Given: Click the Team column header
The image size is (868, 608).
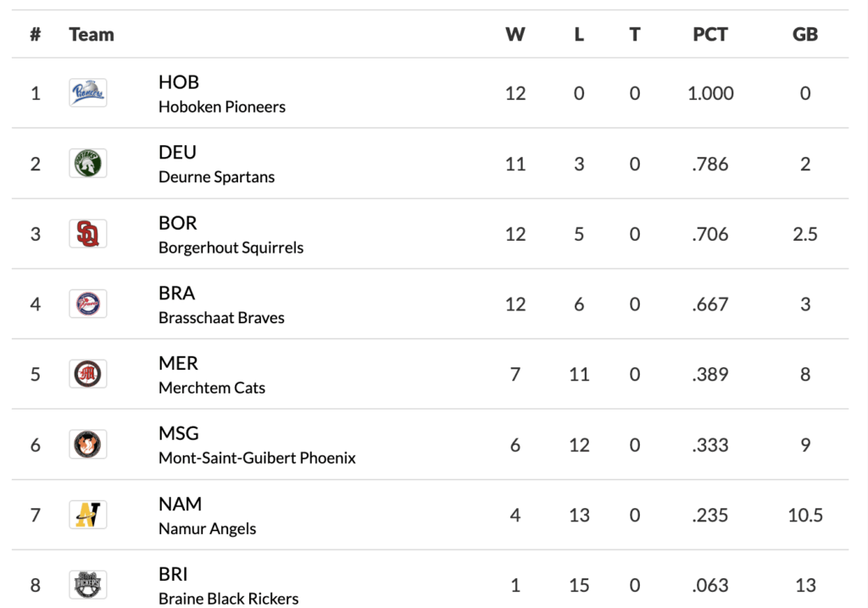Looking at the screenshot, I should coord(91,35).
